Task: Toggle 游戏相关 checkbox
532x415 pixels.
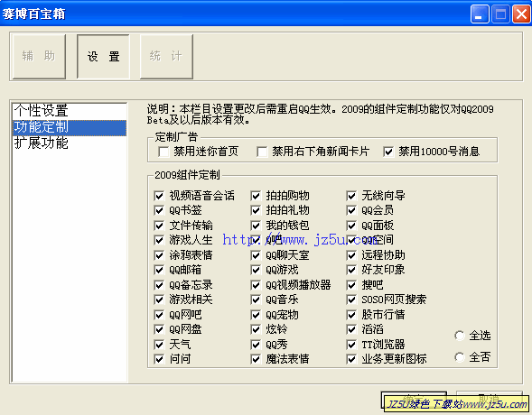Action: click(159, 300)
